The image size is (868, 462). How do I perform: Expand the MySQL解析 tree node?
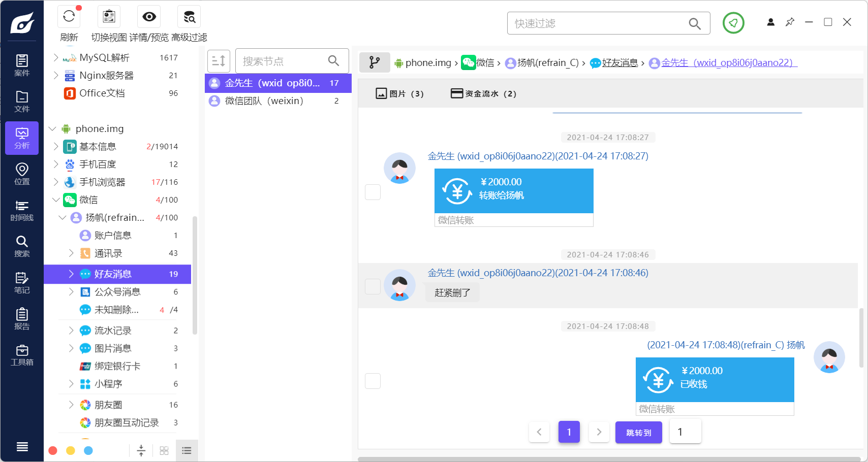pyautogui.click(x=56, y=57)
